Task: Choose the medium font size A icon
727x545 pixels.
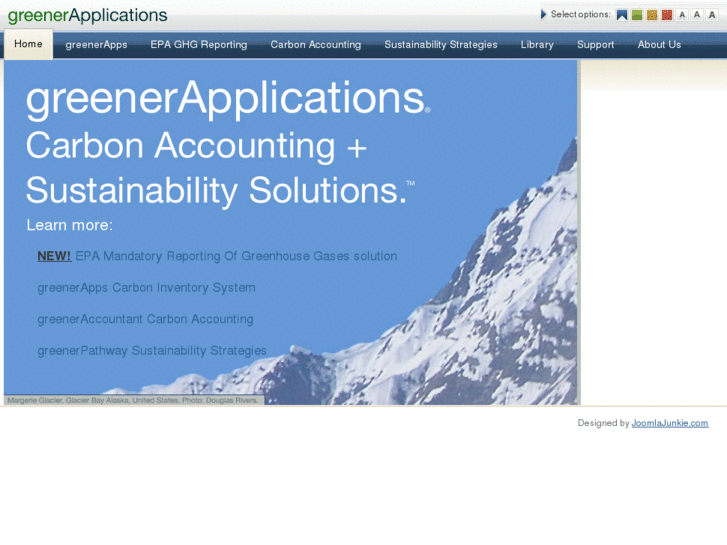Action: point(697,15)
